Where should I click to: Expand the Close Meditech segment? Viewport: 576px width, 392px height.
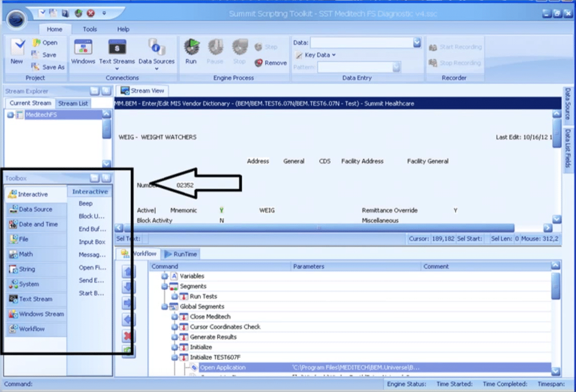(x=175, y=317)
